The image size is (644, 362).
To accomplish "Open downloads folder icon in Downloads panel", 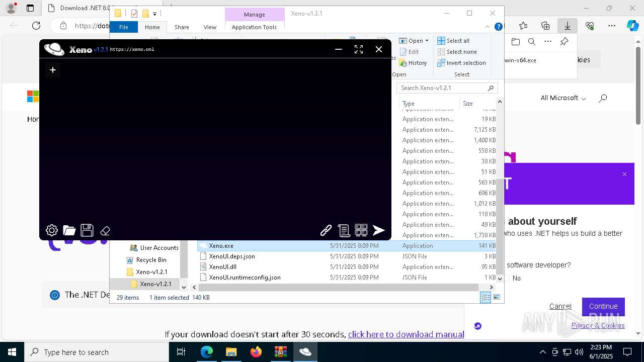I will tap(515, 42).
